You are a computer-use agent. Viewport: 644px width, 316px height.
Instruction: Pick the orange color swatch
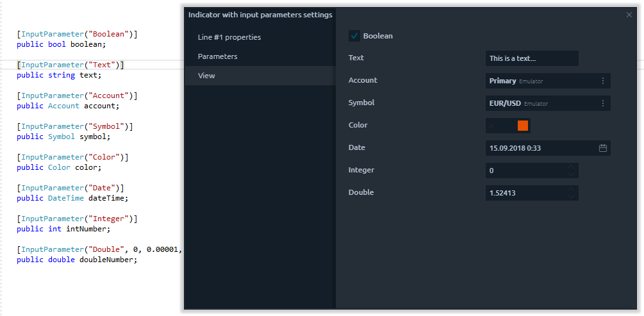point(522,126)
